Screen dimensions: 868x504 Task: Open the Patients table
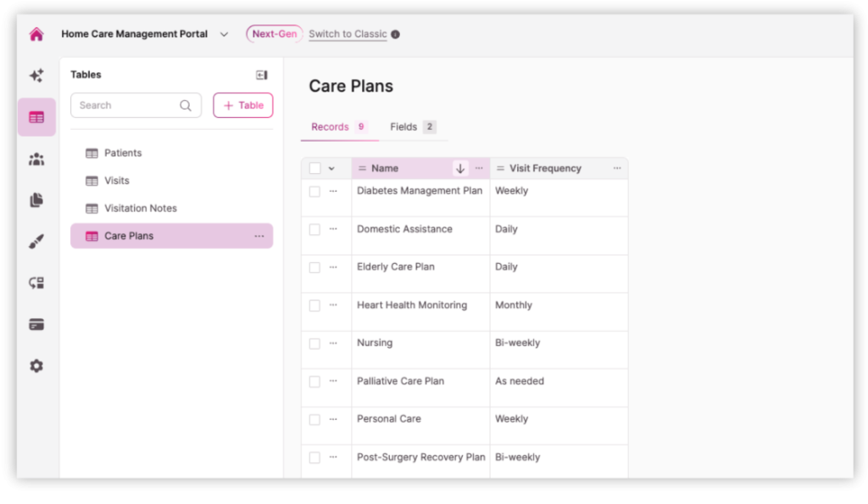pyautogui.click(x=171, y=153)
